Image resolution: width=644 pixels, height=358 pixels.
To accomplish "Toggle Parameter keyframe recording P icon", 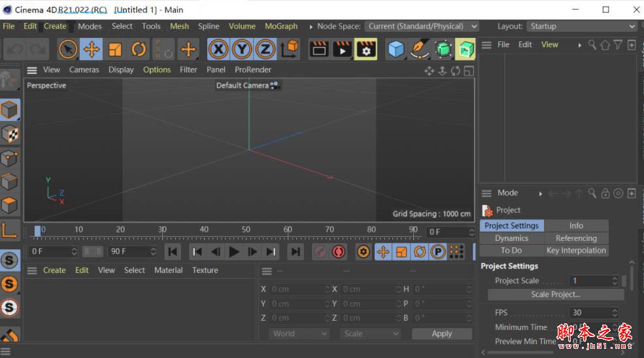I will 438,251.
